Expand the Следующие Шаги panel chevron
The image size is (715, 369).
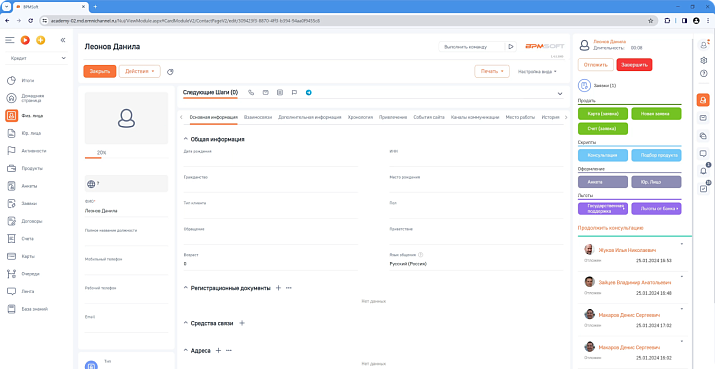click(x=560, y=94)
